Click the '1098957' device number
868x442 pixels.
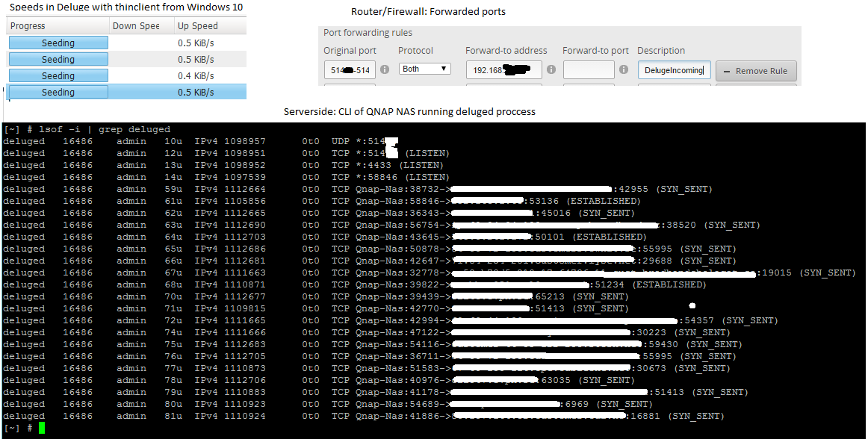tap(245, 141)
